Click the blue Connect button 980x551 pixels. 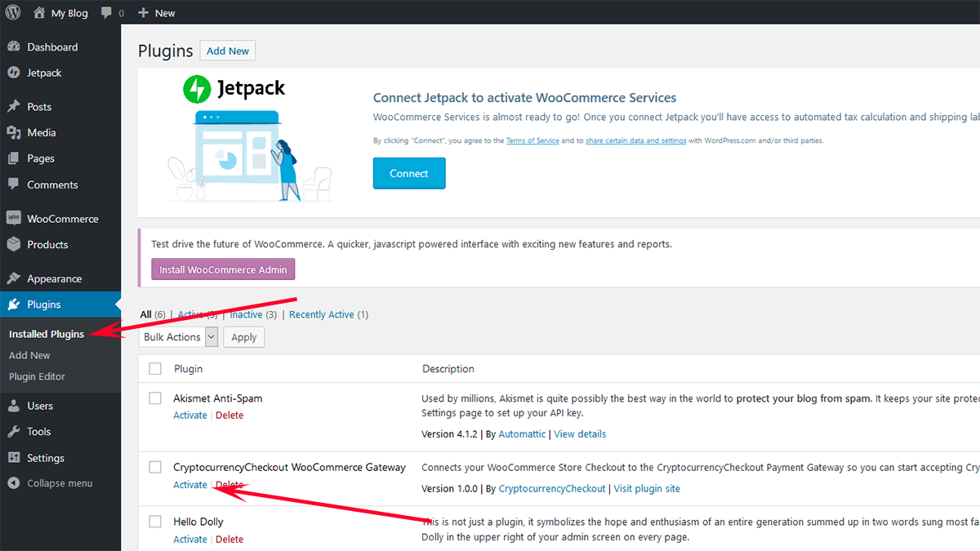(x=409, y=173)
